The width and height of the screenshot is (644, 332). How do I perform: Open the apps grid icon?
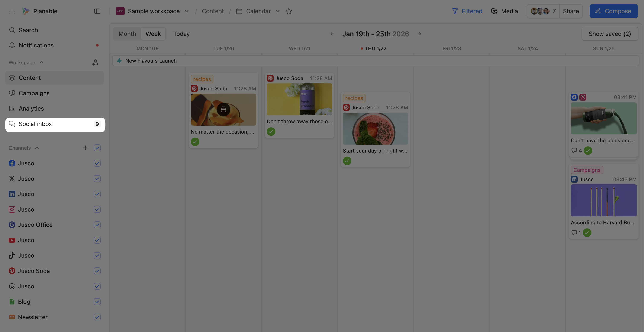pos(12,11)
